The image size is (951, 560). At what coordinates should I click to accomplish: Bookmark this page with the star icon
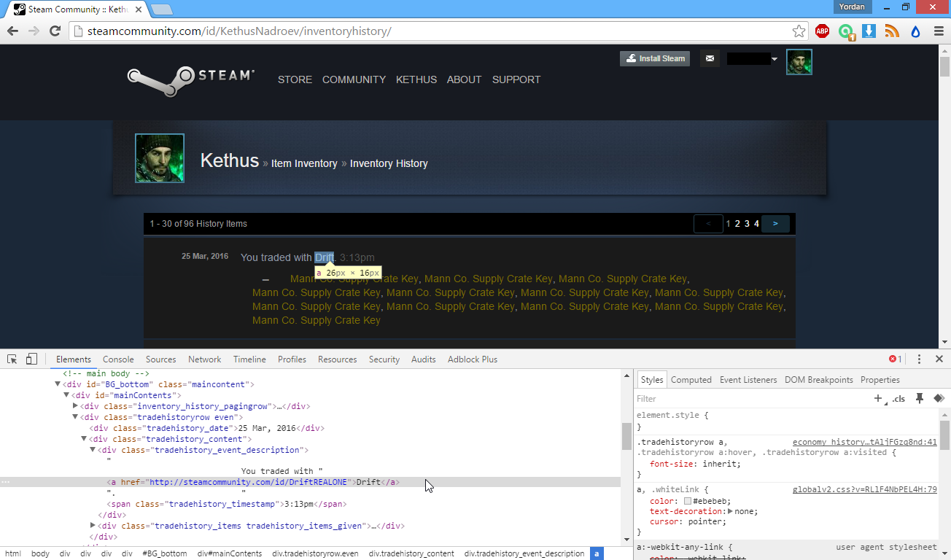[799, 31]
